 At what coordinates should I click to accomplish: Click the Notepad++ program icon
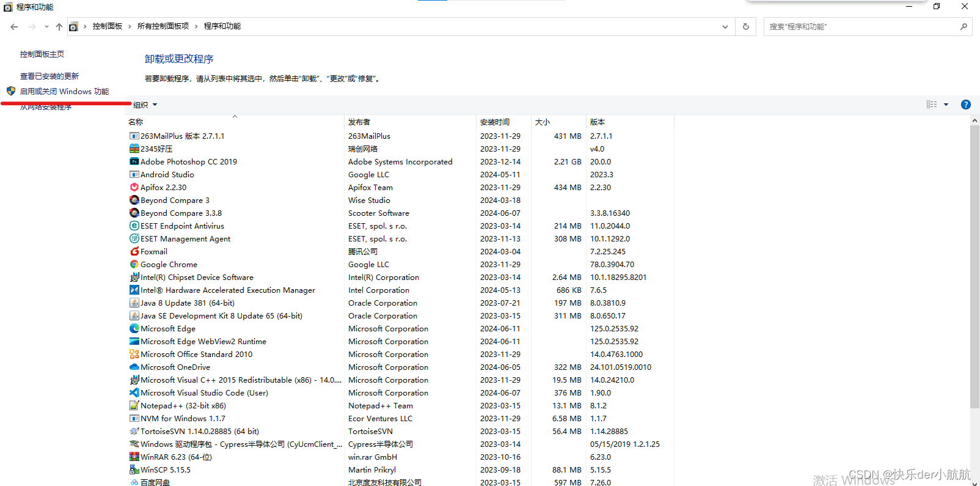tap(134, 405)
